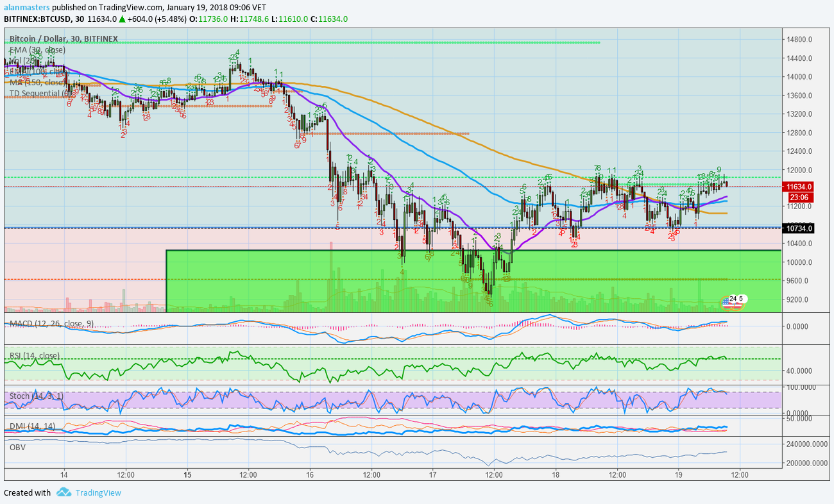834x504 pixels.
Task: Click OBV scale value 200000.0000
Action: click(806, 463)
